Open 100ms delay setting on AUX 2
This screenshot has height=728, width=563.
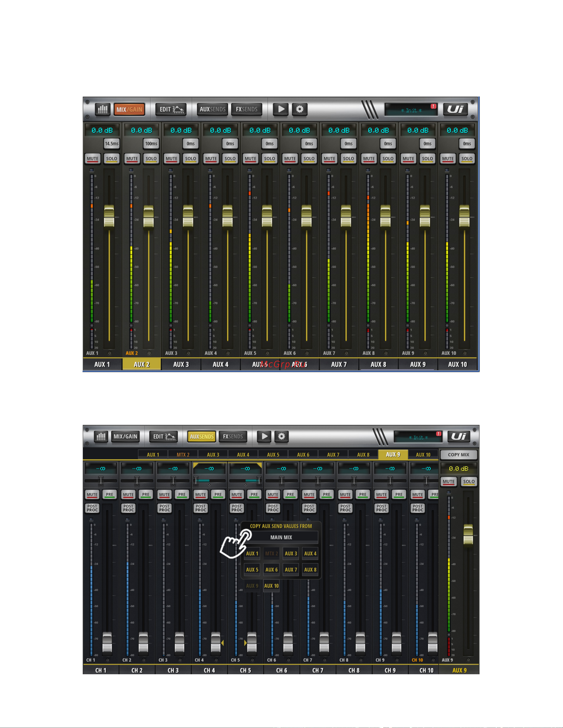(x=151, y=144)
